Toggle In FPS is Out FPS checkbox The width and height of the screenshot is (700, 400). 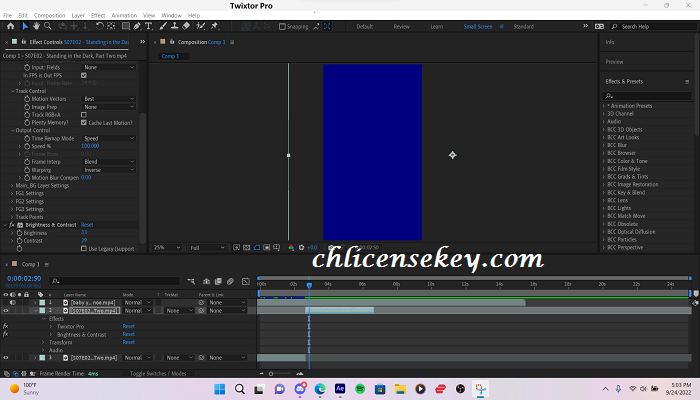click(x=83, y=75)
